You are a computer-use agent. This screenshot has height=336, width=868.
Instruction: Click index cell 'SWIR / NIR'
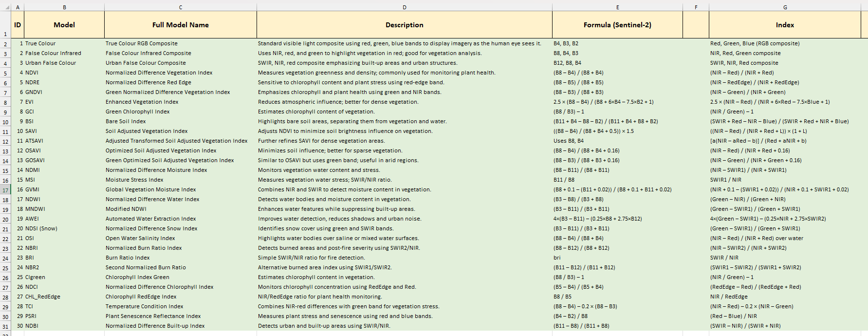coord(785,258)
